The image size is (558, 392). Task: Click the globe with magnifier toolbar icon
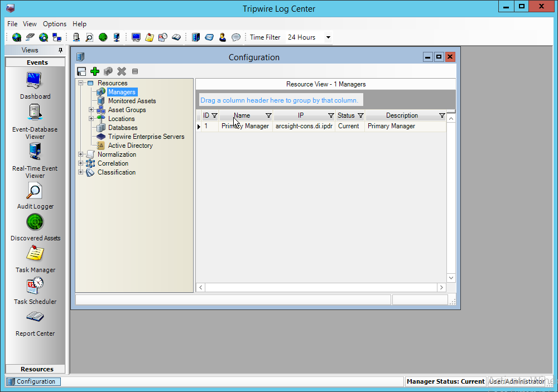44,37
